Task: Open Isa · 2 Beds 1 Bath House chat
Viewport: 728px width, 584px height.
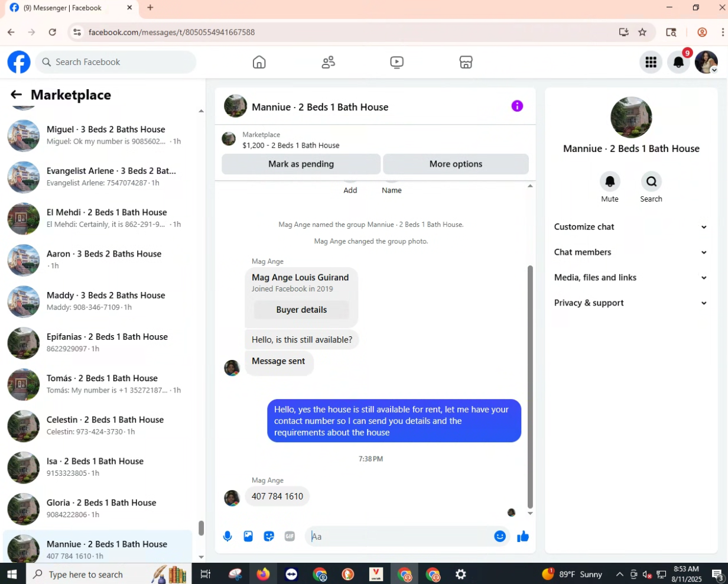Action: 97,467
